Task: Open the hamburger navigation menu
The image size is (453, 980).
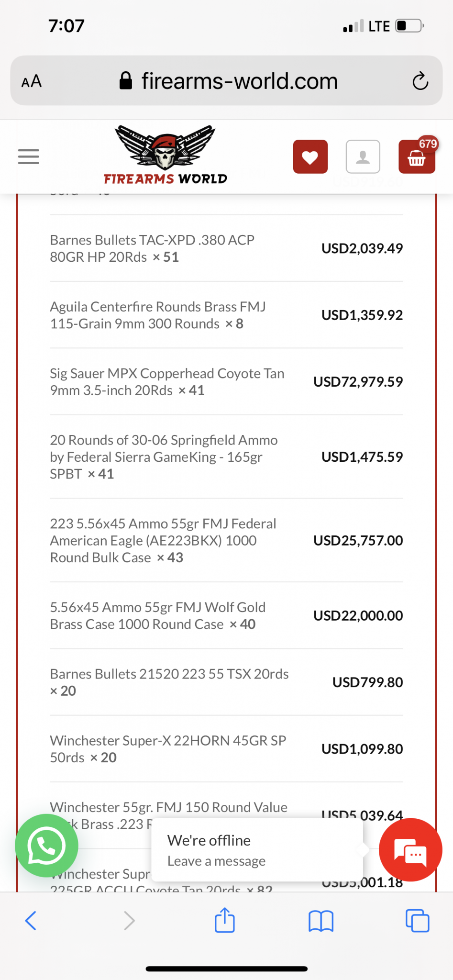Action: pos(28,156)
